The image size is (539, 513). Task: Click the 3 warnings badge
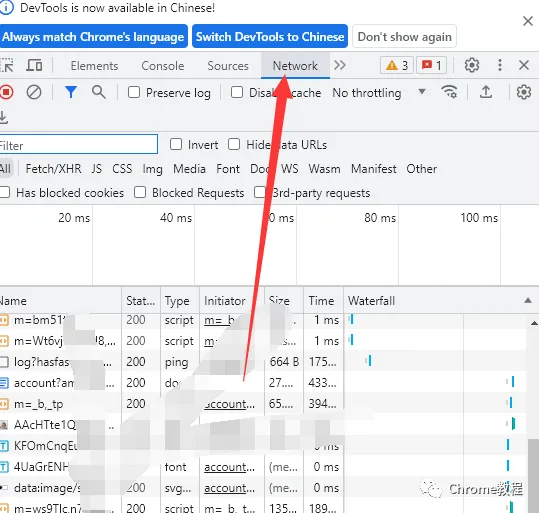[397, 65]
